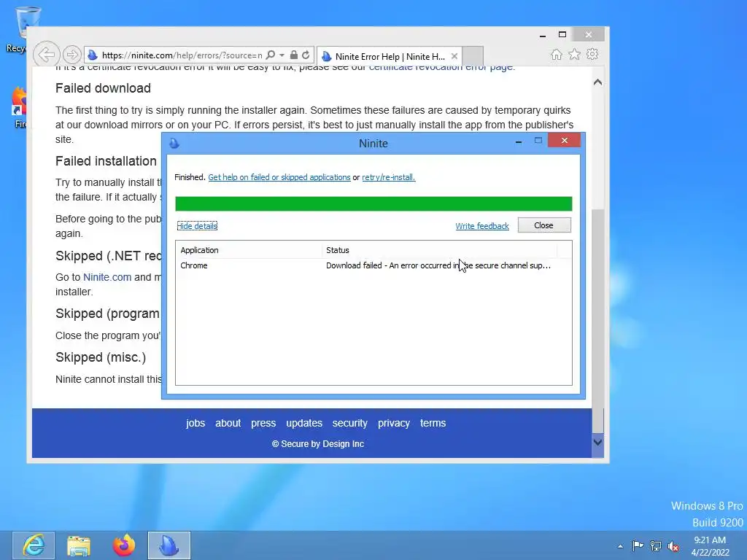
Task: Go back in Internet Explorer
Action: [x=47, y=55]
